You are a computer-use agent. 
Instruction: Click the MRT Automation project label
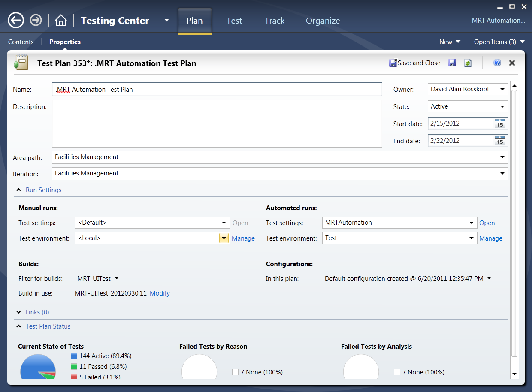[499, 21]
